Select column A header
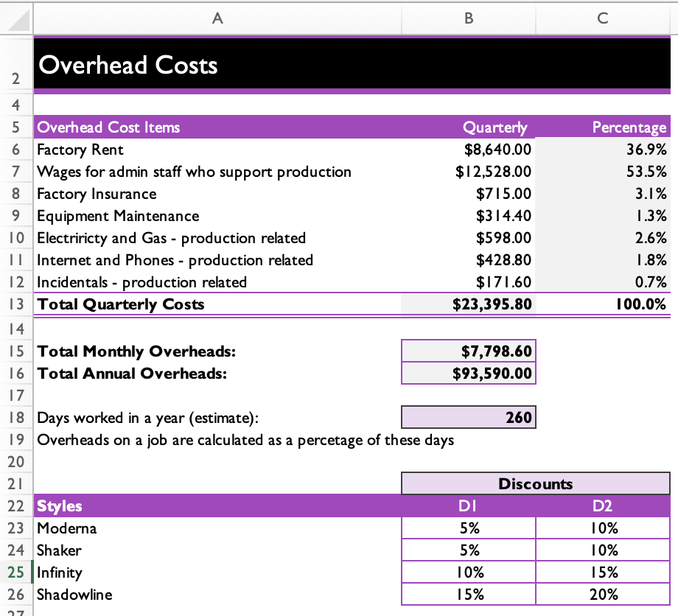Viewport: 678px width, 616px height. point(217,18)
